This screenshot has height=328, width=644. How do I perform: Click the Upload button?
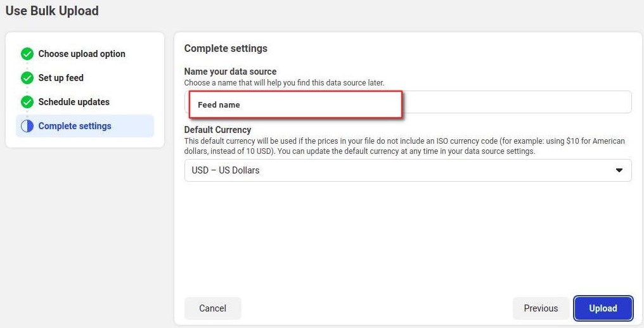coord(603,308)
